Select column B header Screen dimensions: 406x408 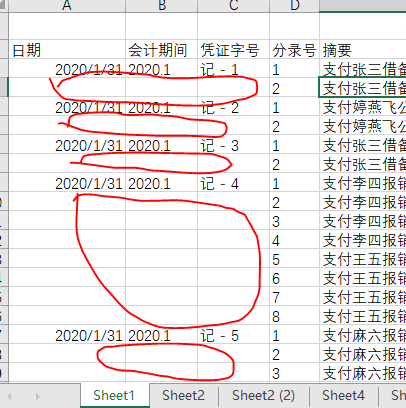pos(162,6)
